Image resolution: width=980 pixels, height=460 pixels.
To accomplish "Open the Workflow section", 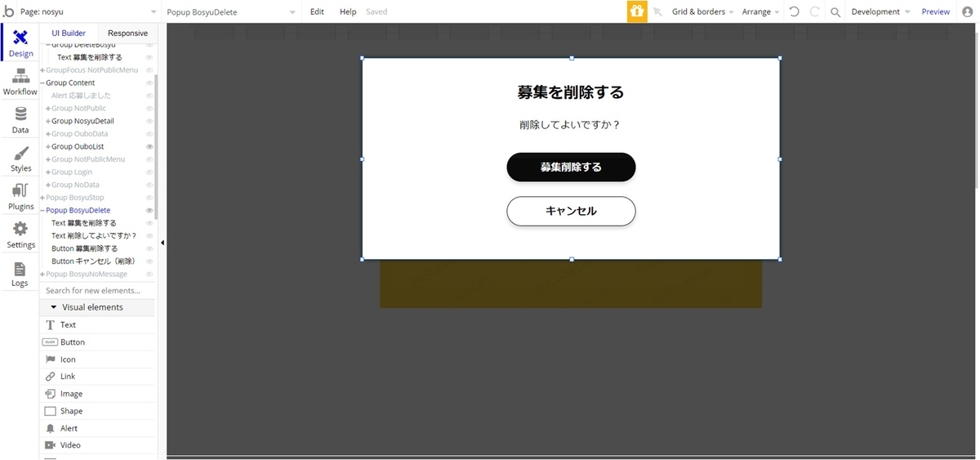I will tap(20, 82).
